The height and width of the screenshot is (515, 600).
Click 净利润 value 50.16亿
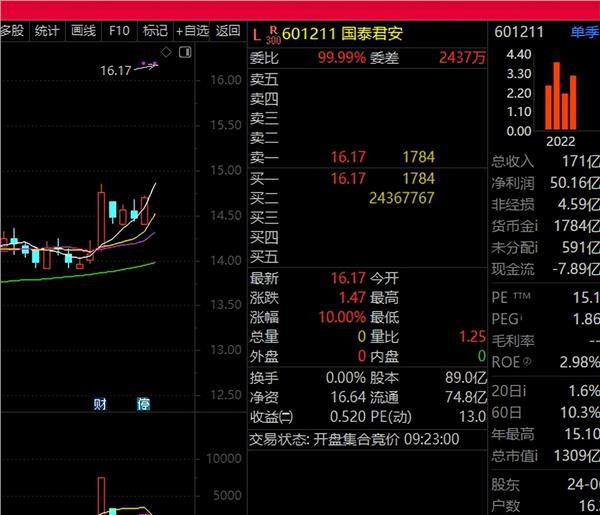click(x=574, y=183)
